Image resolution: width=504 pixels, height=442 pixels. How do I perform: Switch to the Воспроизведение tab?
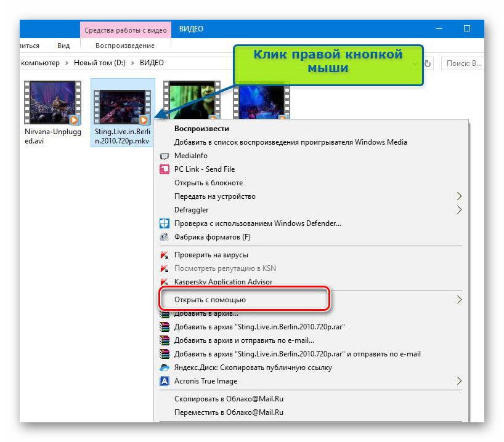[x=124, y=46]
